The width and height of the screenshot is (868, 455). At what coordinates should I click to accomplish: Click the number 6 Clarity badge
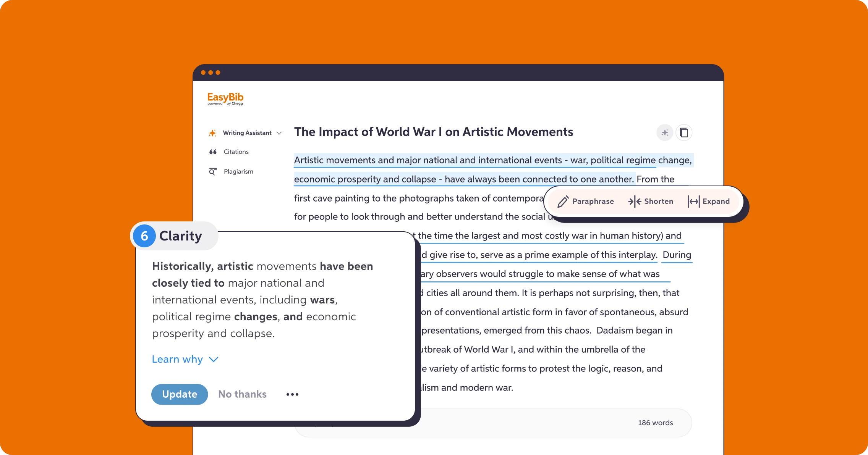144,236
